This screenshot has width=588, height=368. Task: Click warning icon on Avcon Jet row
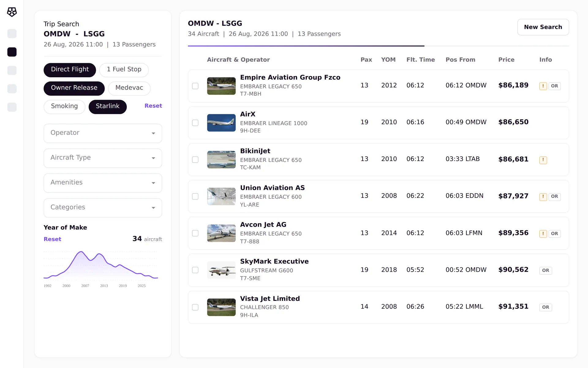click(543, 234)
